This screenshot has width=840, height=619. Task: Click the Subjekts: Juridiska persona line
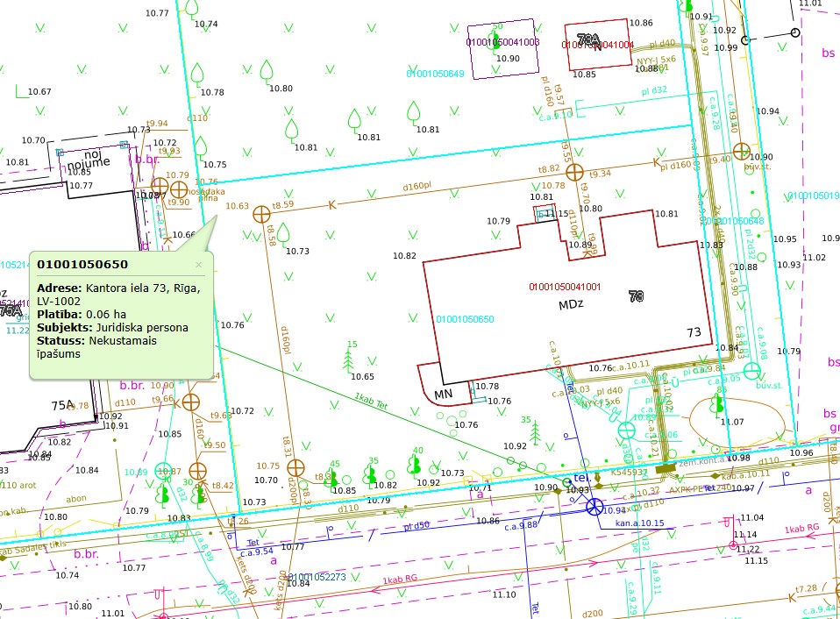pos(112,328)
